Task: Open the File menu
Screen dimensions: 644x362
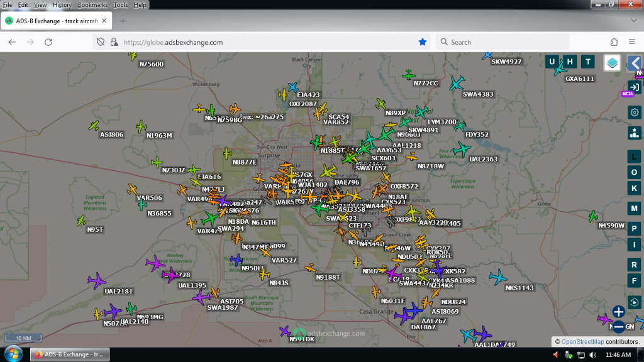Action: click(8, 5)
